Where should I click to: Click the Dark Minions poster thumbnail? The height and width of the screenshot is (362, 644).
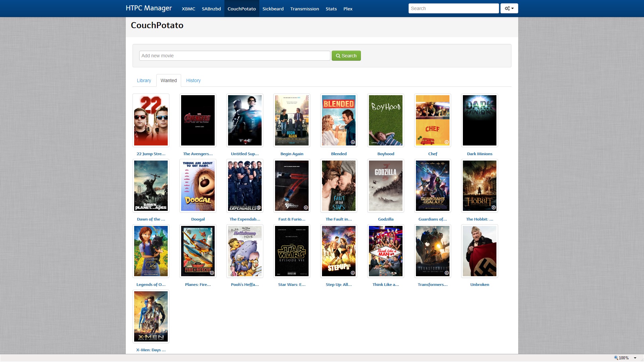click(x=480, y=120)
